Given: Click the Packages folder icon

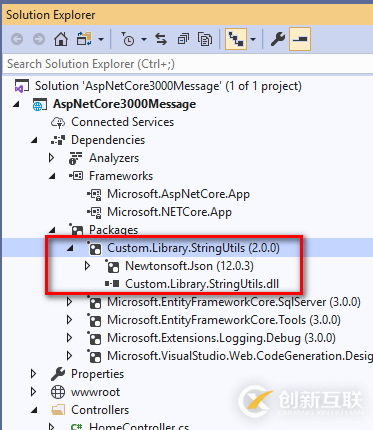Looking at the screenshot, I should [76, 229].
